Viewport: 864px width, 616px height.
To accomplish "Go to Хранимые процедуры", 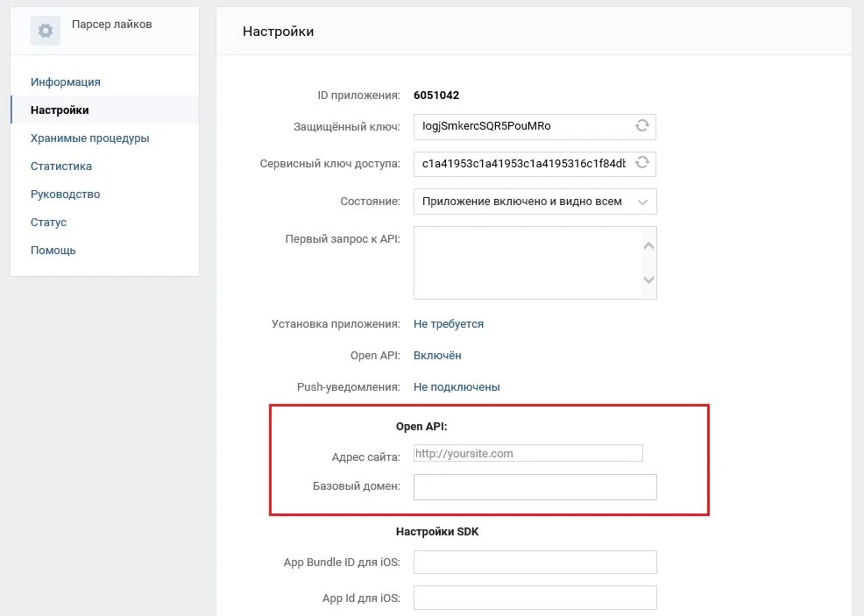I will click(x=89, y=138).
